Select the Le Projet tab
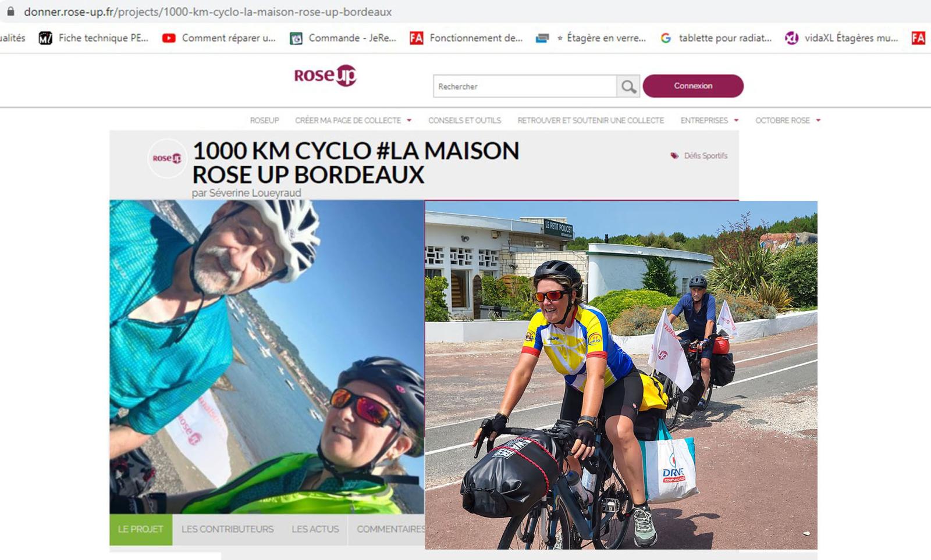The image size is (931, 560). [x=141, y=529]
